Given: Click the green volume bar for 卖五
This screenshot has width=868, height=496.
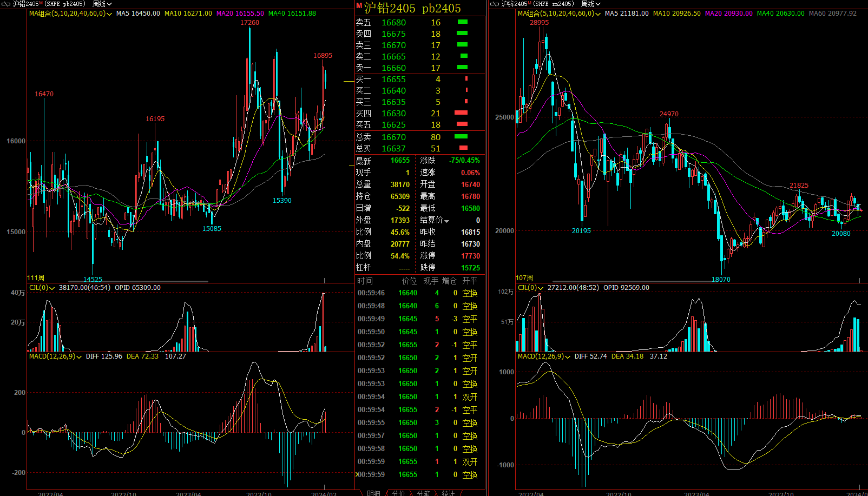Looking at the screenshot, I should click(x=462, y=22).
